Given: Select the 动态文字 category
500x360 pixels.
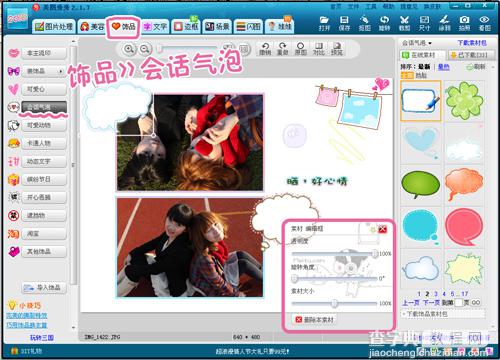Looking at the screenshot, I should (x=44, y=161).
